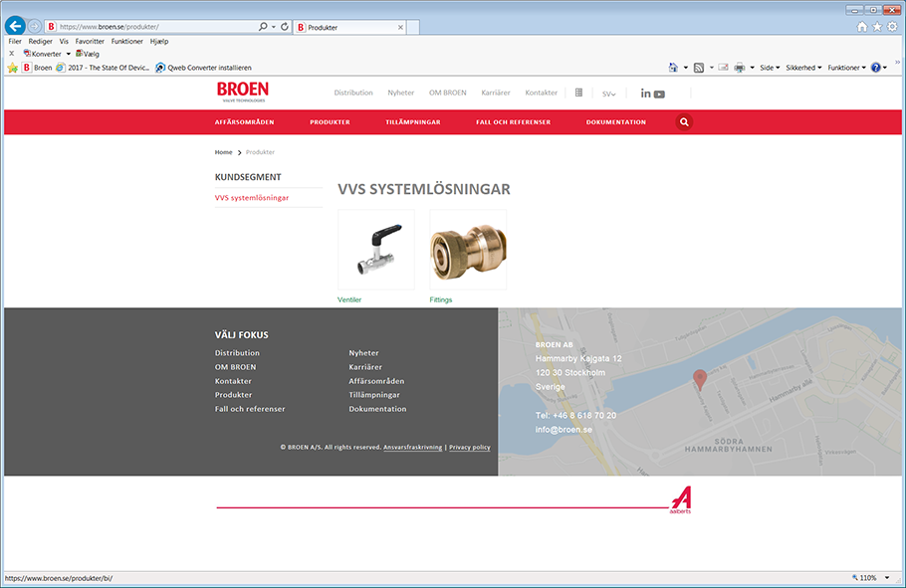906x588 pixels.
Task: Open the printer dropdown arrow
Action: pos(753,68)
